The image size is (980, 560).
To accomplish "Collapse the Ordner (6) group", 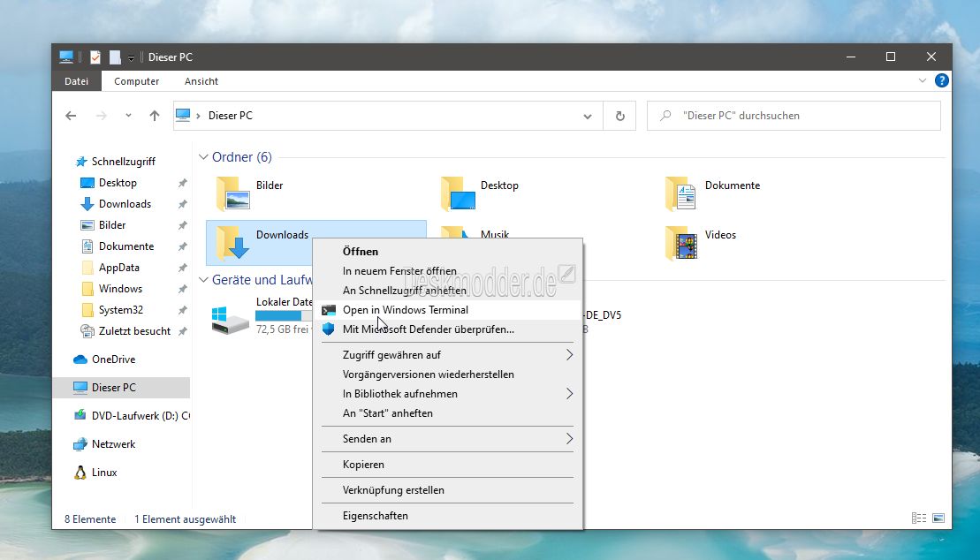I will point(202,157).
